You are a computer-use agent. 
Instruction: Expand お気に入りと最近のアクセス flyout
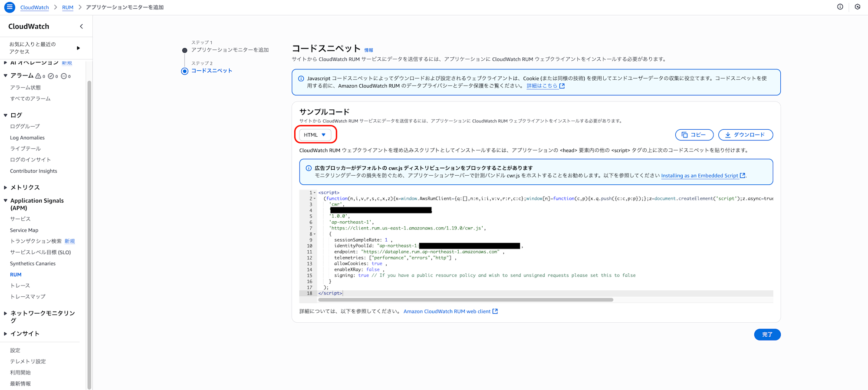click(x=78, y=48)
